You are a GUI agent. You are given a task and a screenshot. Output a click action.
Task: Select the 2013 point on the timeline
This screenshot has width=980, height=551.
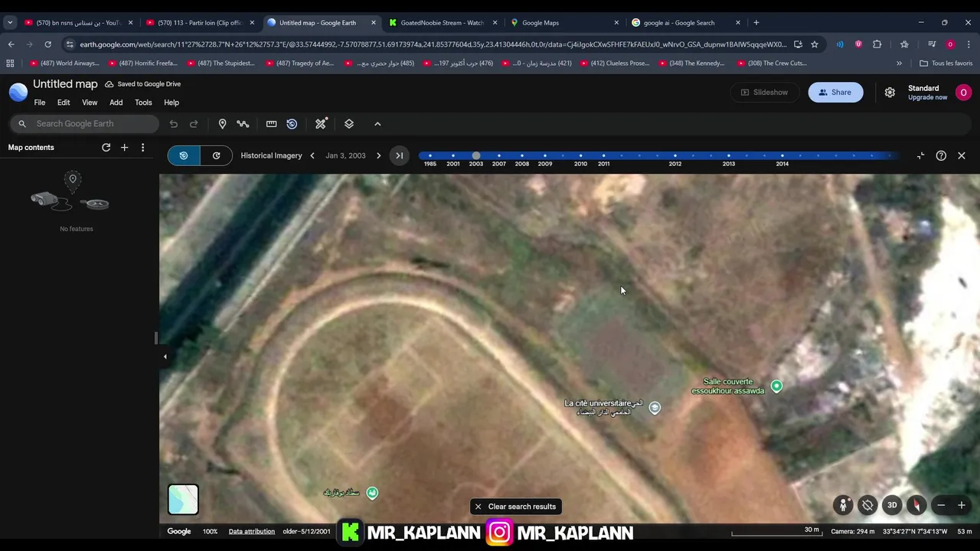[x=728, y=156]
